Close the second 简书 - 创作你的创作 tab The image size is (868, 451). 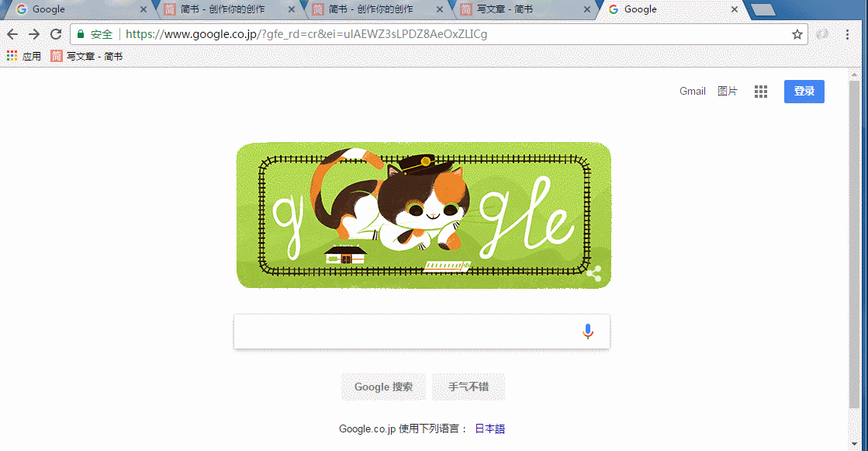[x=440, y=9]
